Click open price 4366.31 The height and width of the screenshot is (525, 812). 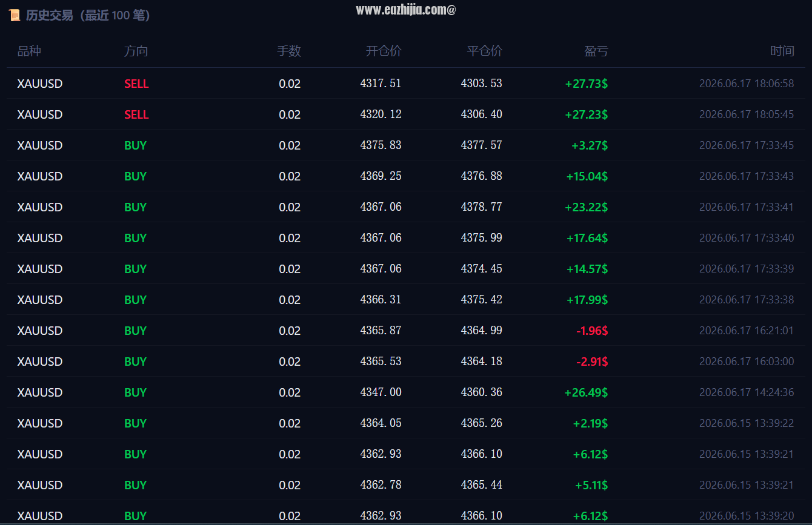[x=381, y=300]
